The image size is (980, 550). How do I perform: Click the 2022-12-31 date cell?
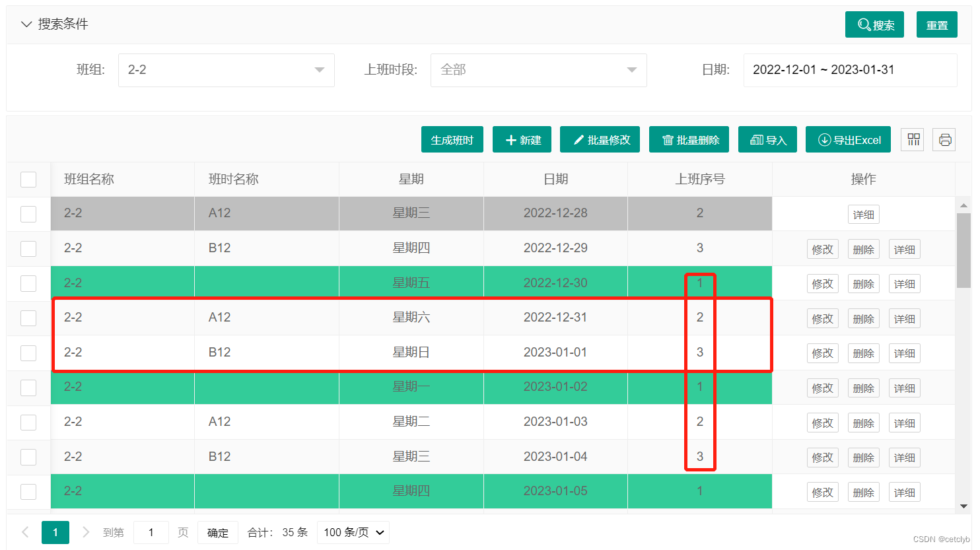click(x=555, y=318)
